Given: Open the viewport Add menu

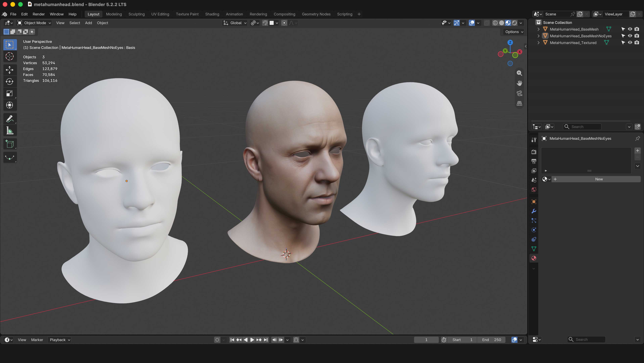Looking at the screenshot, I should coord(88,23).
